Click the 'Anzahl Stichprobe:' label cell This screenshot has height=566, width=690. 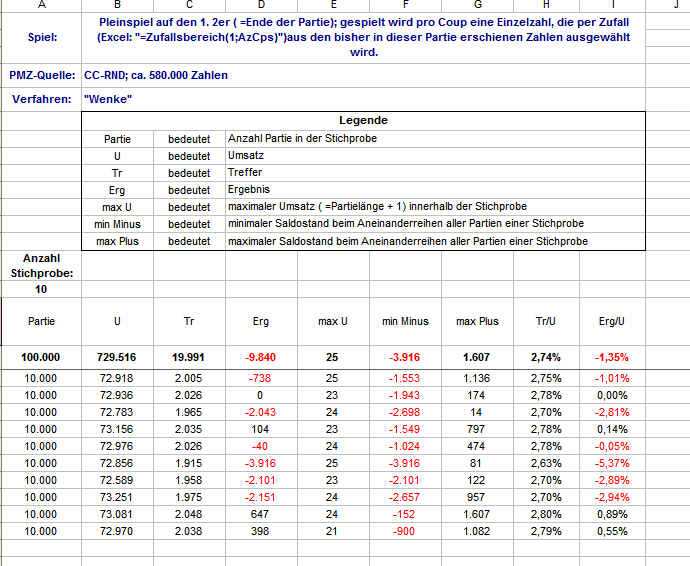pos(41,265)
